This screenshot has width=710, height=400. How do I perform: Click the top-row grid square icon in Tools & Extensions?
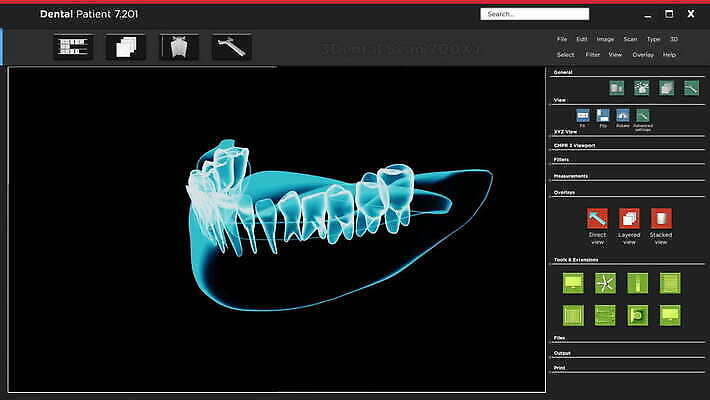[670, 283]
